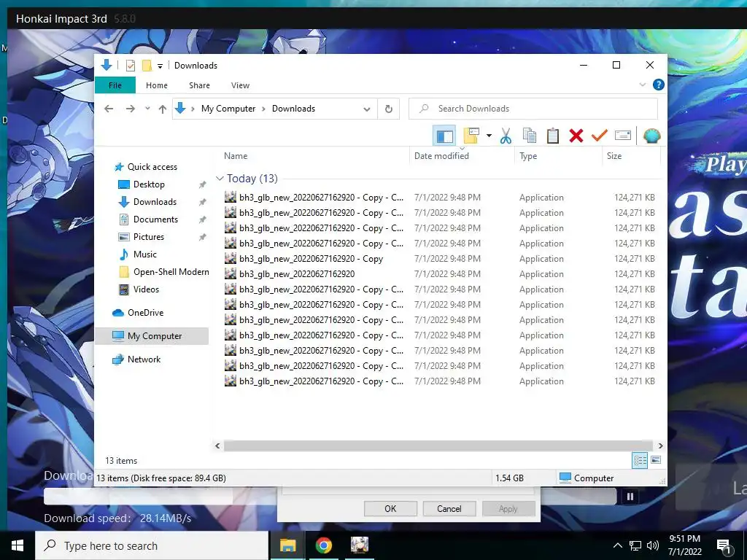
Task: Open File Explorer from the taskbar
Action: 287,545
